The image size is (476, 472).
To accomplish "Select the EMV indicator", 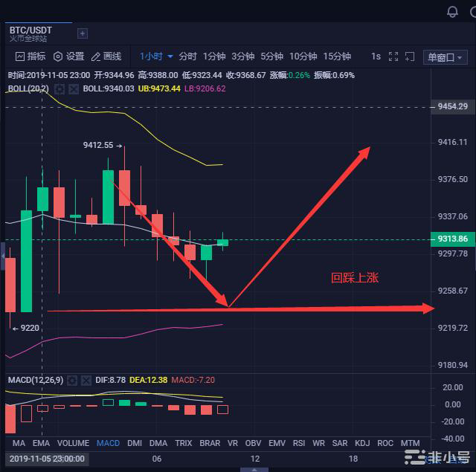I will point(277,443).
